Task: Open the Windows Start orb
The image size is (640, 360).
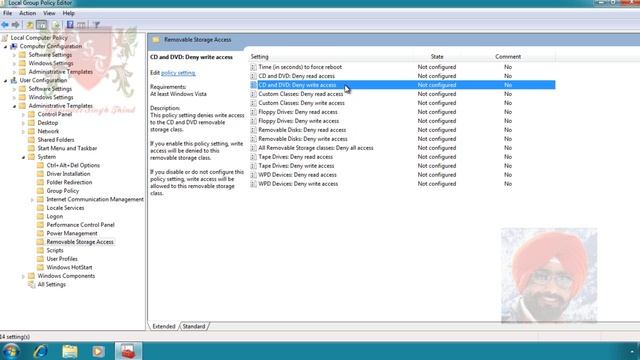Action: point(11,351)
